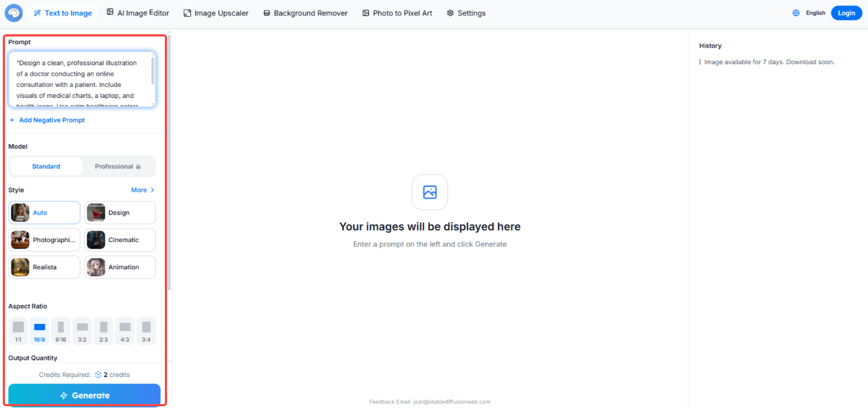This screenshot has height=409, width=868.
Task: Select 4:3 aspect ratio
Action: (125, 331)
